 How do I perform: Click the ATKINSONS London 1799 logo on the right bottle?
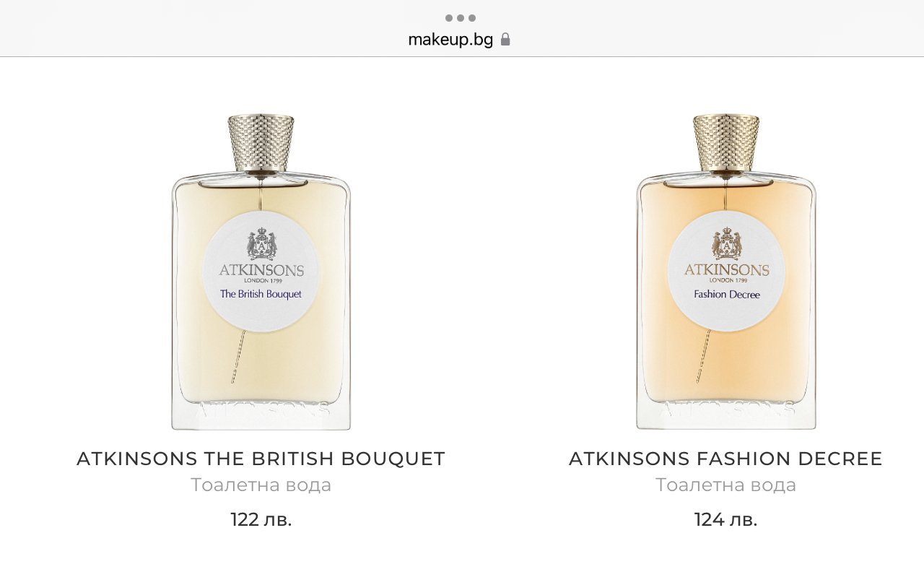[x=727, y=274]
